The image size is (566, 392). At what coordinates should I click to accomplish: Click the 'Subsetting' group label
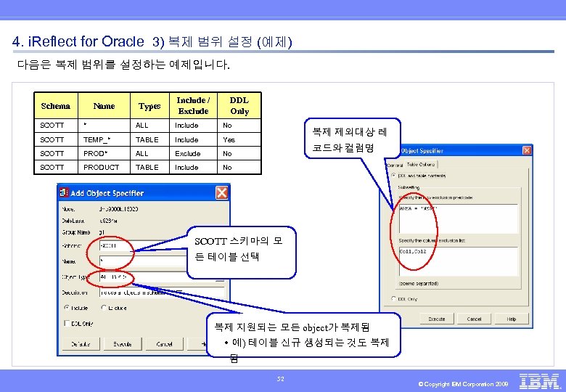tap(409, 187)
